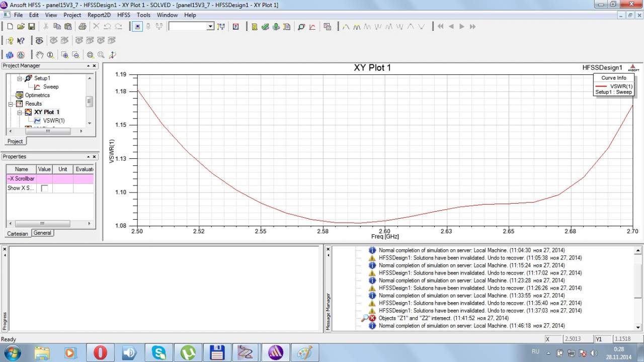The image size is (644, 362).
Task: Click the Copy icon in toolbar
Action: pyautogui.click(x=57, y=26)
